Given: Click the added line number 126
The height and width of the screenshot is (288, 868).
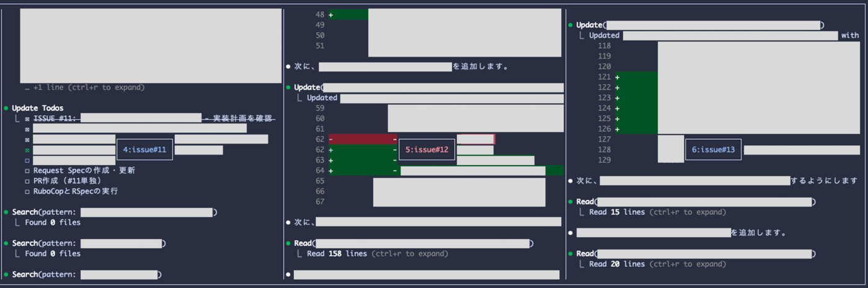Looking at the screenshot, I should coord(604,128).
